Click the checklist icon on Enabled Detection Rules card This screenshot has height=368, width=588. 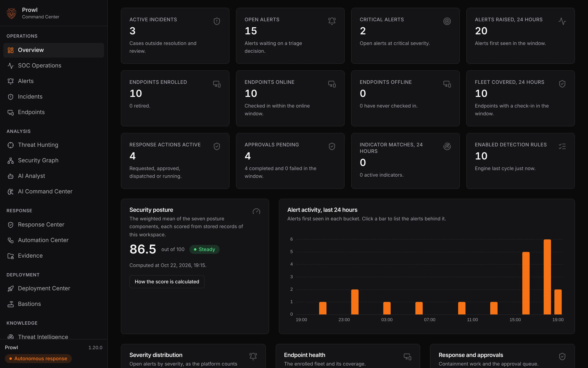point(562,146)
